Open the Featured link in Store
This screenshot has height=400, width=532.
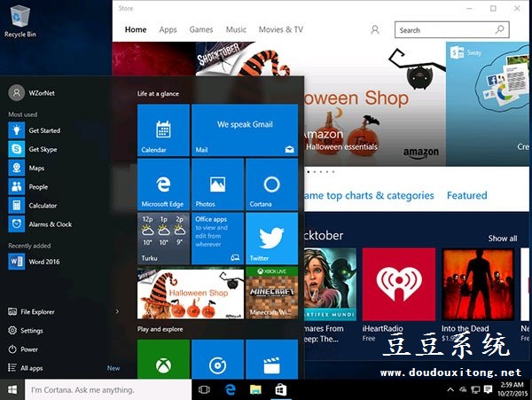coord(467,195)
